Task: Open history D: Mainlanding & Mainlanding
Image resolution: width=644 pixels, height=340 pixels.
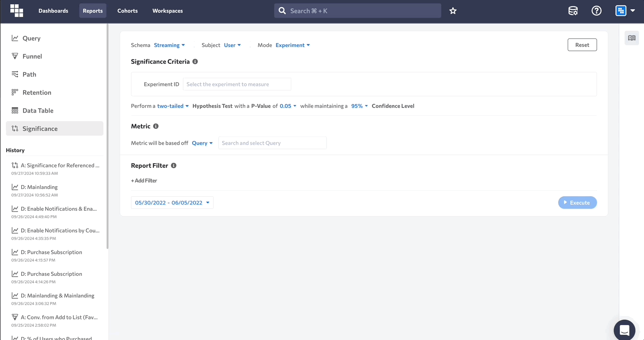Action: pyautogui.click(x=55, y=299)
